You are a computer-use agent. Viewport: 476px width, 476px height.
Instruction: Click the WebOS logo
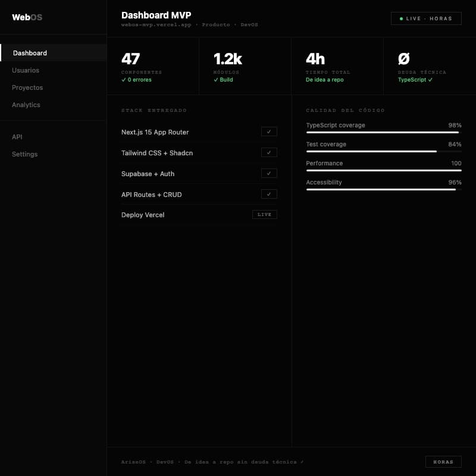pos(27,17)
